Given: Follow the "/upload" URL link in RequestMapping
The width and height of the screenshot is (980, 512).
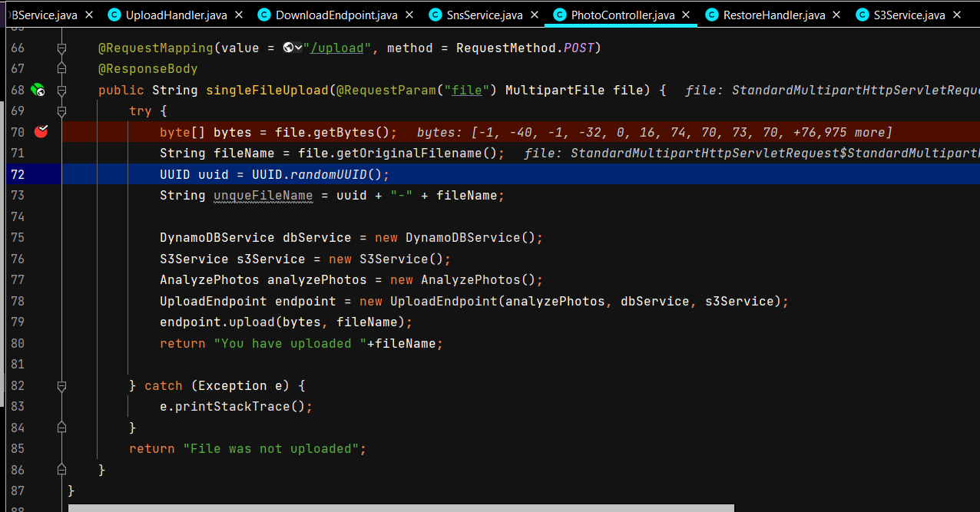Looking at the screenshot, I should click(x=337, y=48).
